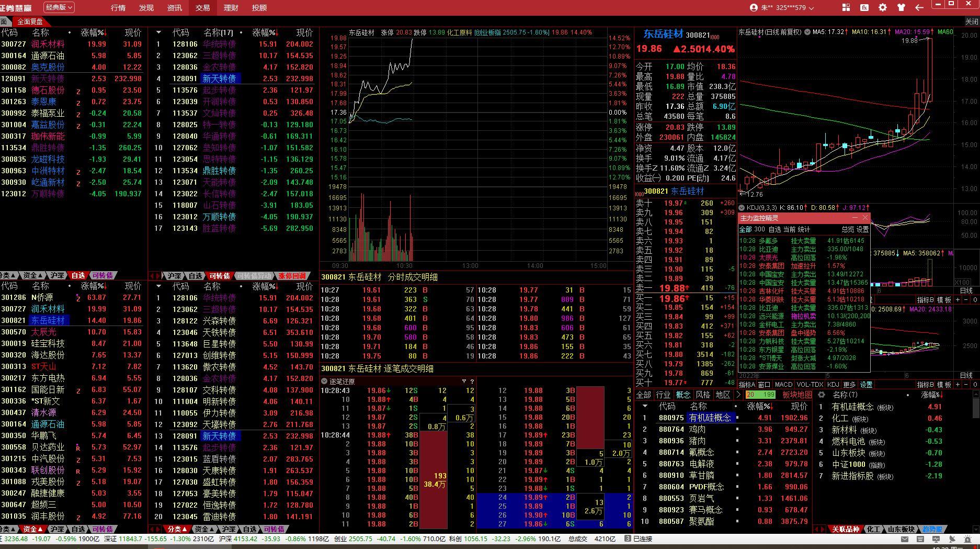Sort top-left watchlist by 涨幅% column
The height and width of the screenshot is (549, 980).
(93, 32)
